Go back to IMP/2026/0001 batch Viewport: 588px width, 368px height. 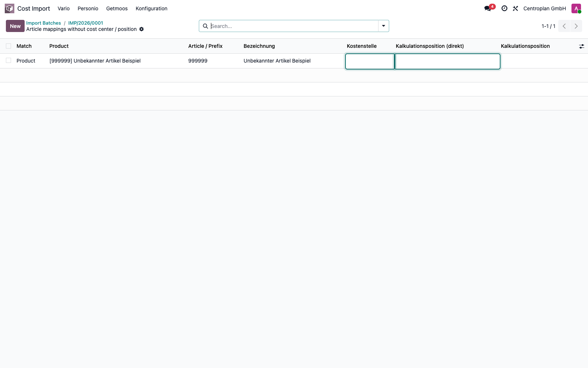click(86, 23)
